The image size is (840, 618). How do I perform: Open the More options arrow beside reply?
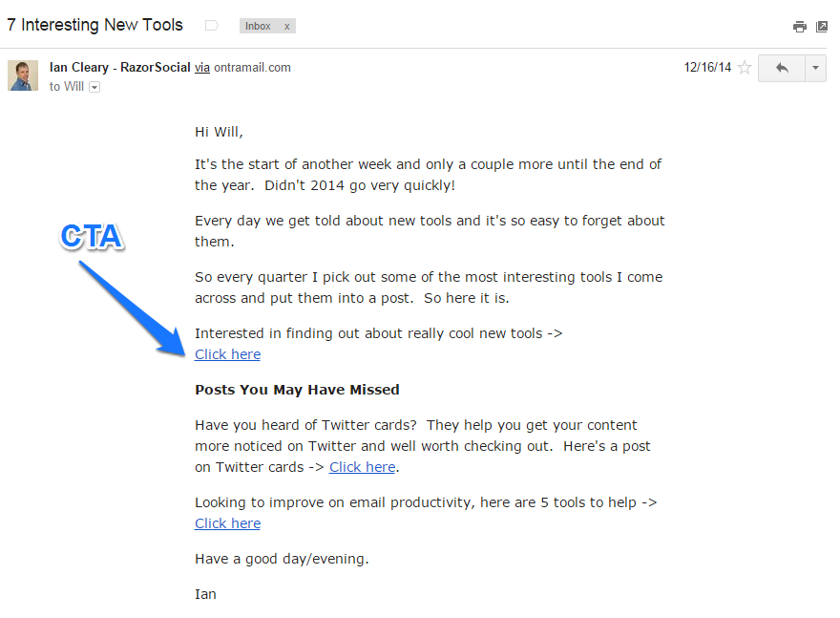pyautogui.click(x=815, y=68)
